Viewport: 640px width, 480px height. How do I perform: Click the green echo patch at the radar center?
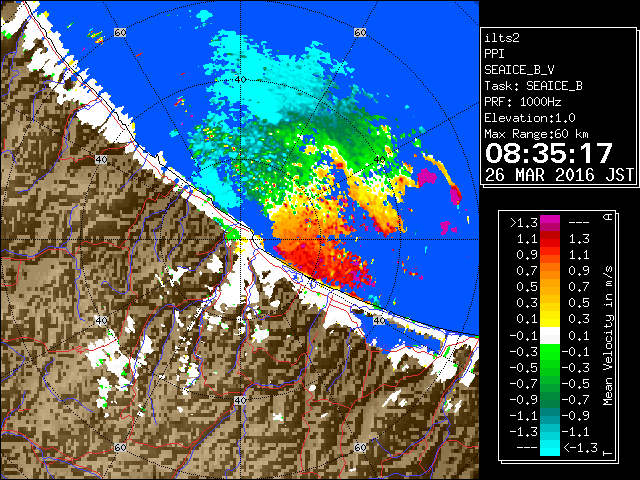coord(232,233)
